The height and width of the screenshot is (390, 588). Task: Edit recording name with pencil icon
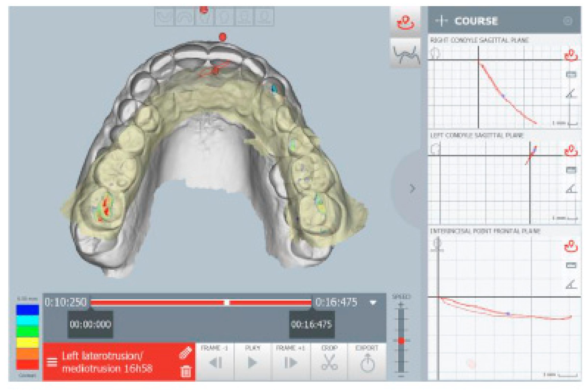186,353
